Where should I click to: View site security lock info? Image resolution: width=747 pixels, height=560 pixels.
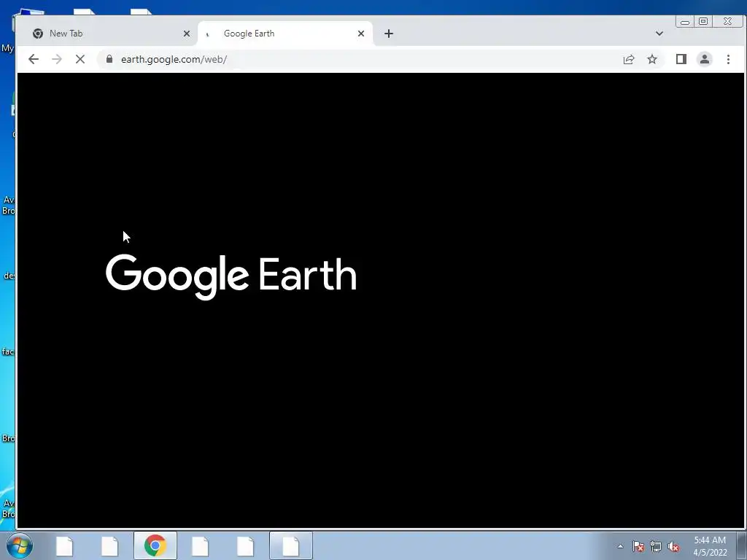coord(109,58)
